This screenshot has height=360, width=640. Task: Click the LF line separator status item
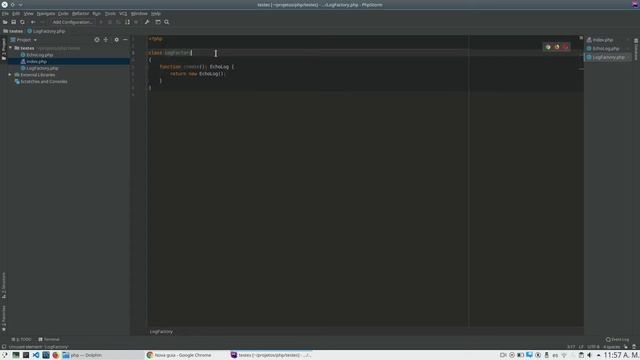coord(581,347)
